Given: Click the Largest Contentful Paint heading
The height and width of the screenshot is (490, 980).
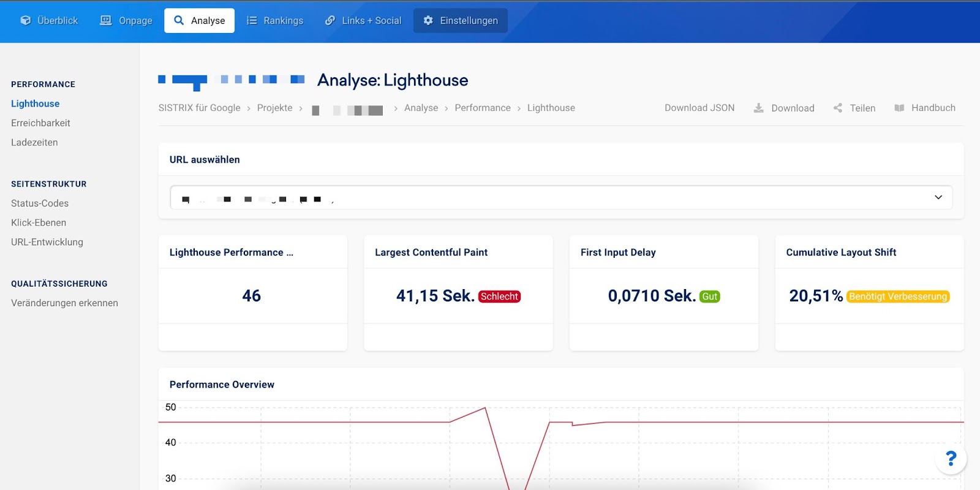Looking at the screenshot, I should pyautogui.click(x=431, y=252).
